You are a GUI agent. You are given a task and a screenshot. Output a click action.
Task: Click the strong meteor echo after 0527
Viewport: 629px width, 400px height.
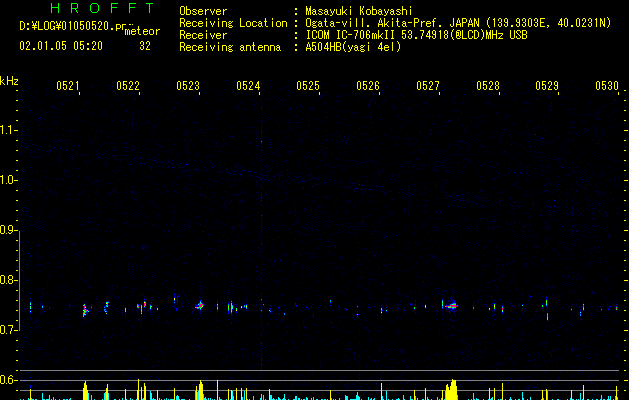(452, 306)
